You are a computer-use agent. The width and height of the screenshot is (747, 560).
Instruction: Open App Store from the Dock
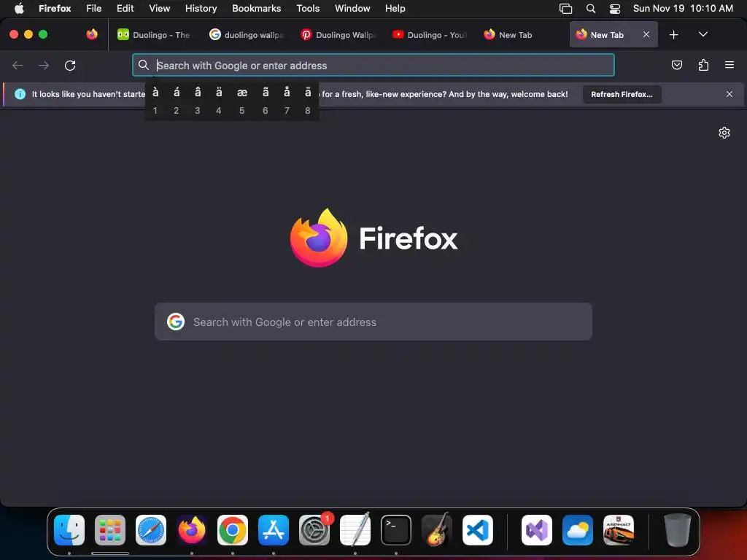coord(274,530)
